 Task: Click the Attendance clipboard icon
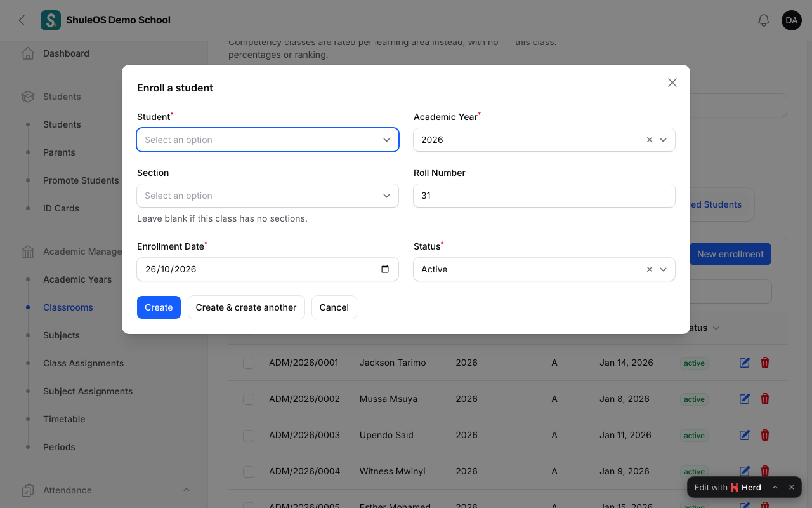pyautogui.click(x=28, y=490)
